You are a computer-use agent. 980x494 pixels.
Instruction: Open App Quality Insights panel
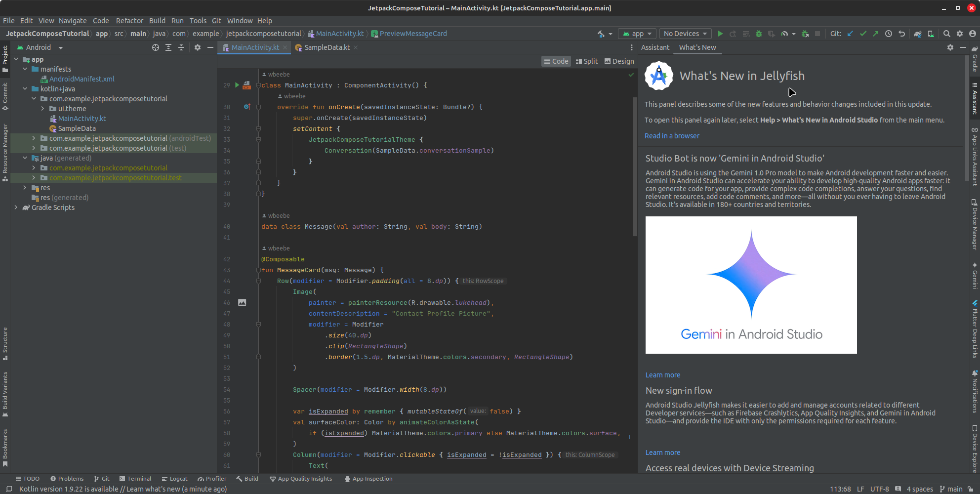coord(301,479)
